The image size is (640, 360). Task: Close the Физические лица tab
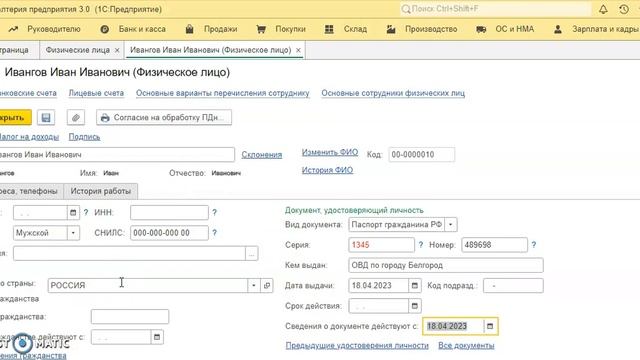click(117, 50)
